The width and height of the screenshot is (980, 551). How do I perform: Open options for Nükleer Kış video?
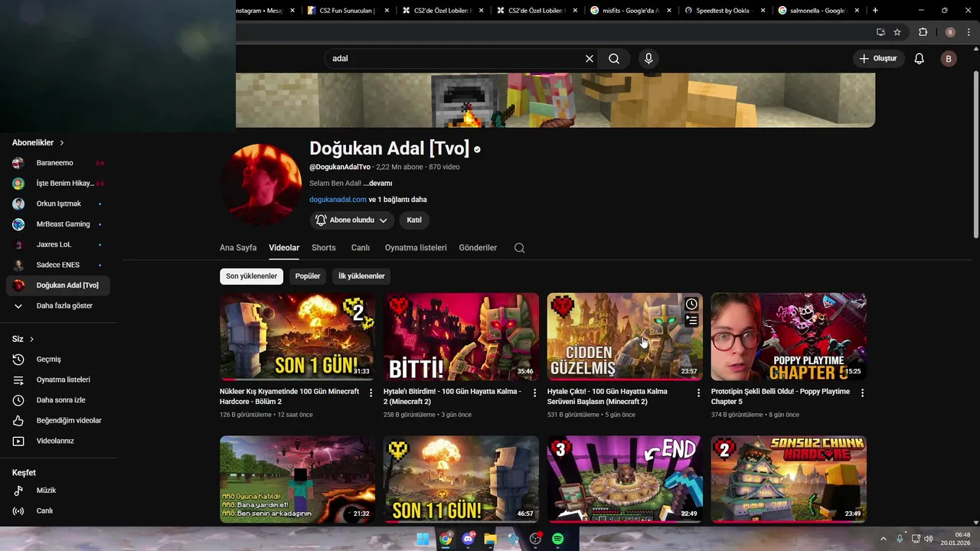371,393
